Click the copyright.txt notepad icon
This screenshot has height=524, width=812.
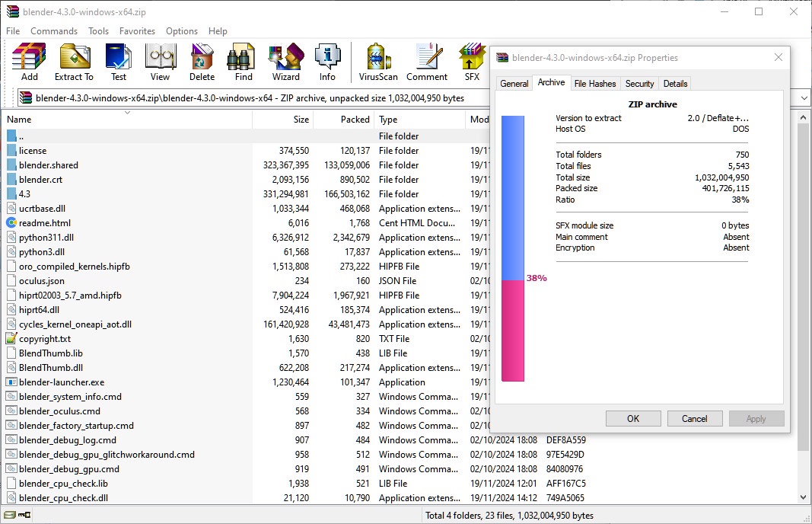point(11,338)
